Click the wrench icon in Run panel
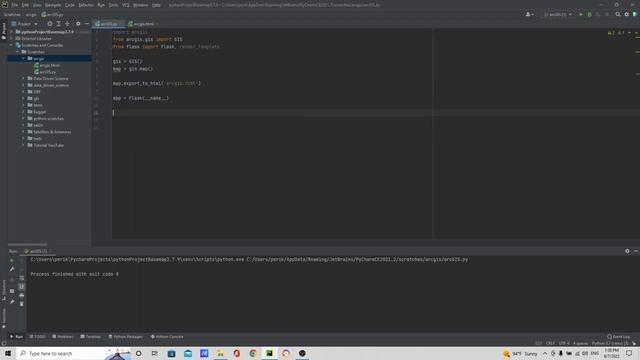Viewport: 640px width, 360px height. 12,269
